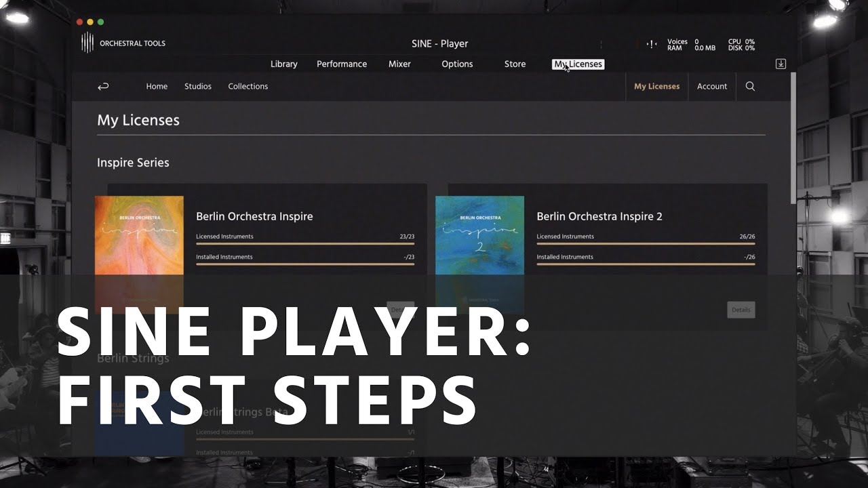Open the Mixer tab
Viewport: 868px width, 488px height.
pos(399,64)
